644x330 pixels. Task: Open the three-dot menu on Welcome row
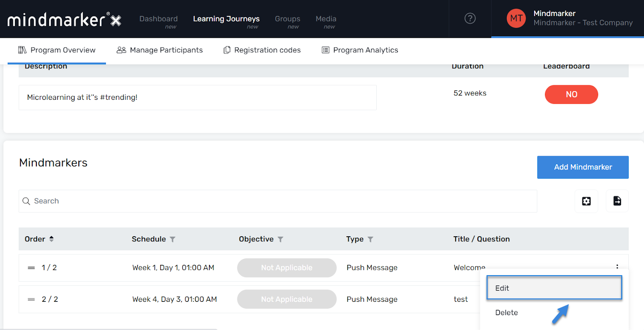click(x=617, y=266)
